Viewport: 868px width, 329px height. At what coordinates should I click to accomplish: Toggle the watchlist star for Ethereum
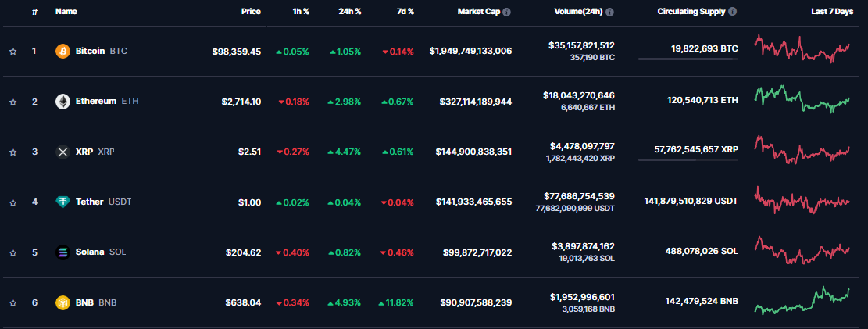coord(13,102)
